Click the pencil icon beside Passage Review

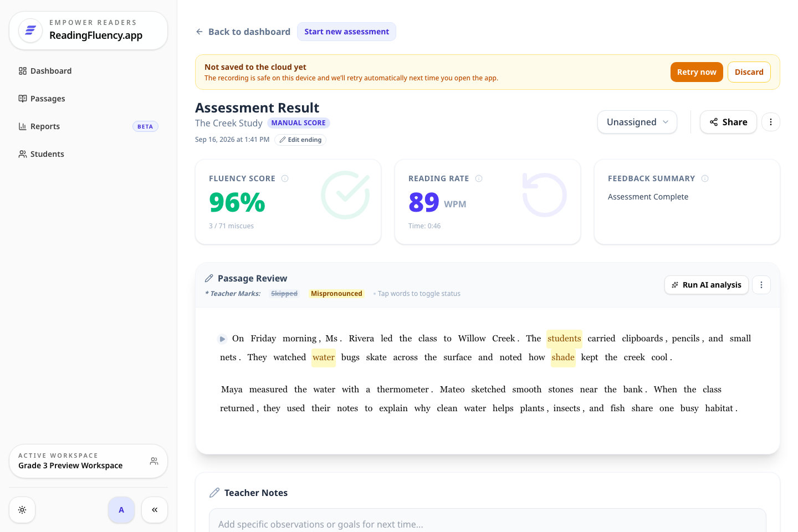click(x=209, y=278)
